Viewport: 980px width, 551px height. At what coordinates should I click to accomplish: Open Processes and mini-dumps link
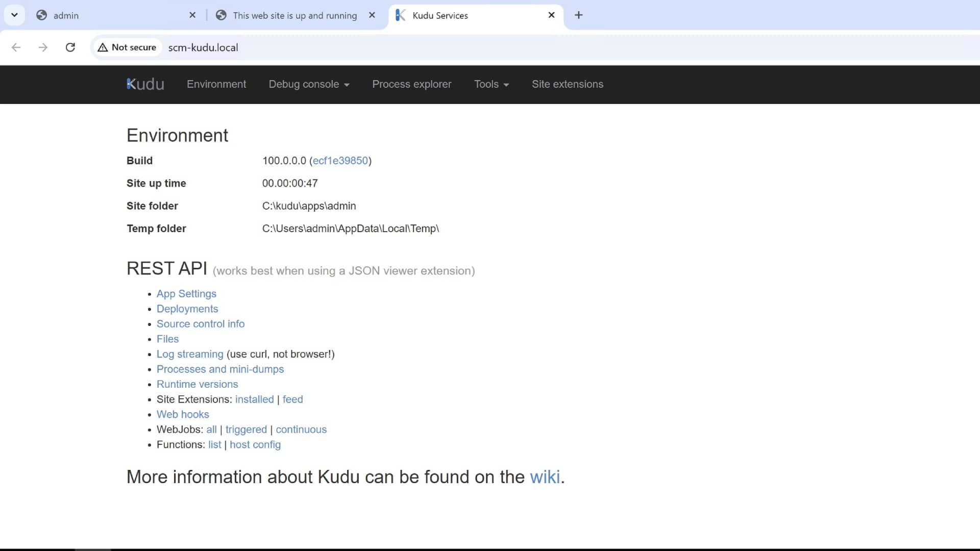click(x=220, y=369)
